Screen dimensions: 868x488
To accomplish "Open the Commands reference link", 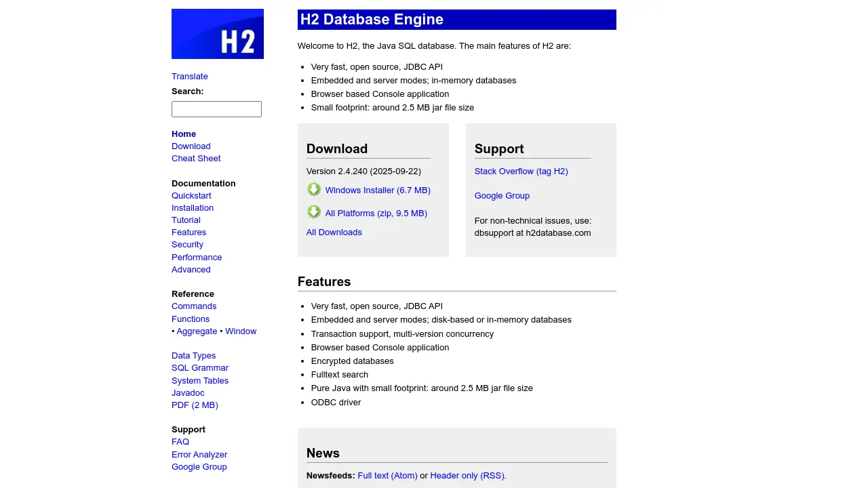I will coord(194,306).
